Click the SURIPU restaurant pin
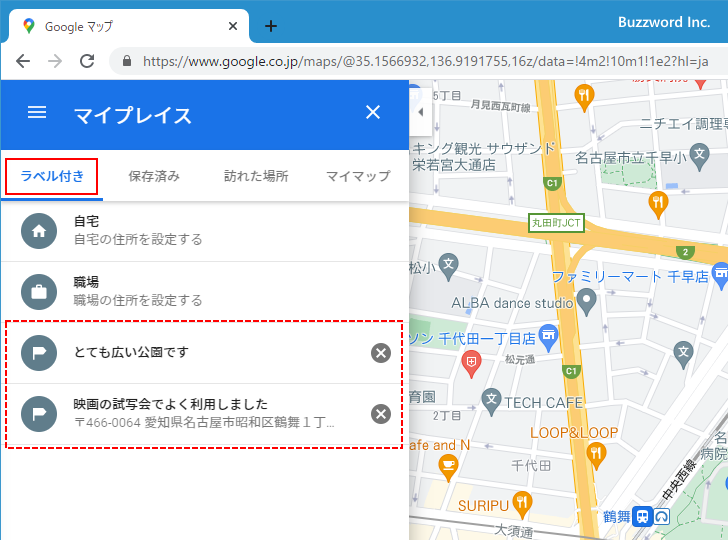The width and height of the screenshot is (728, 540). [521, 502]
